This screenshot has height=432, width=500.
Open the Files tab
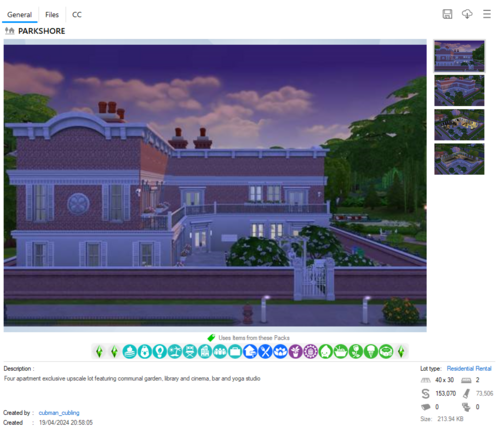(x=52, y=15)
